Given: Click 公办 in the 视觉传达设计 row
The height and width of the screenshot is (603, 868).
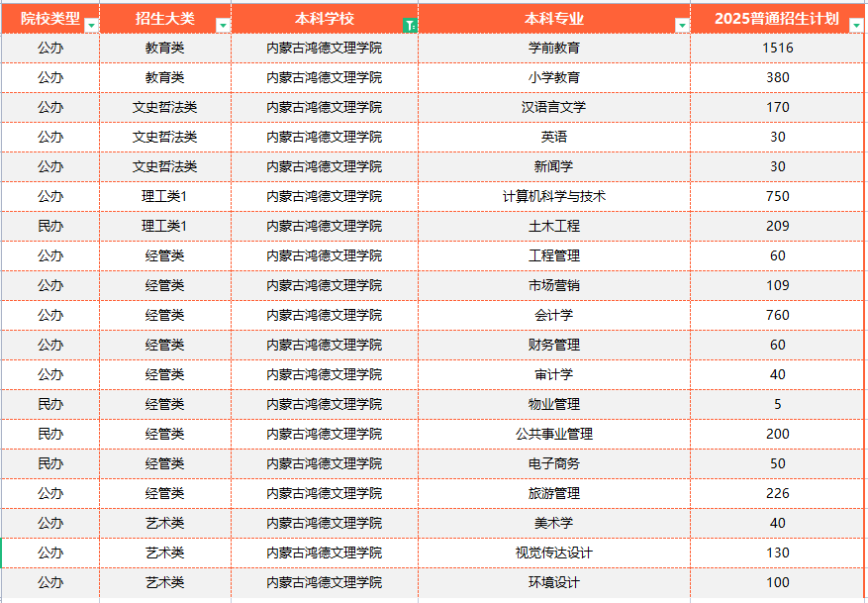Looking at the screenshot, I should click(50, 553).
